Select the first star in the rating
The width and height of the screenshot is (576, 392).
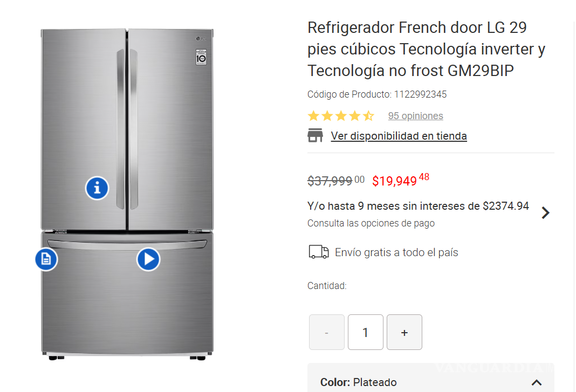pyautogui.click(x=313, y=115)
